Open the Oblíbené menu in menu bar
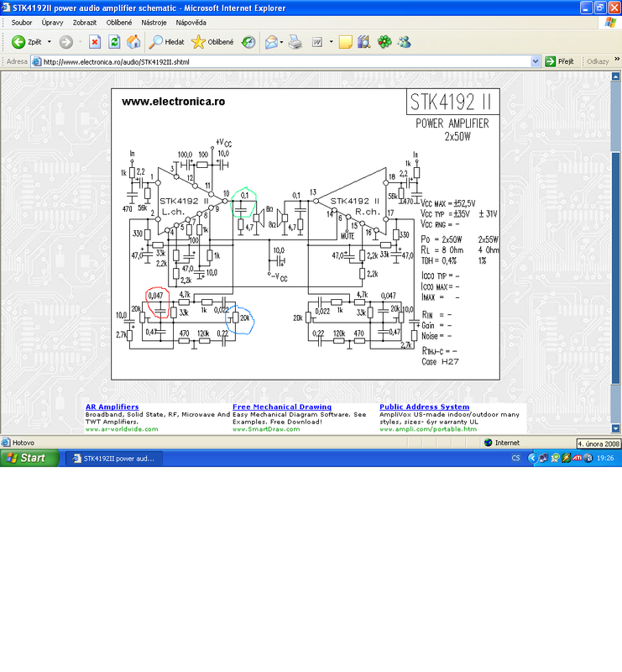The height and width of the screenshot is (672, 622). pos(119,23)
